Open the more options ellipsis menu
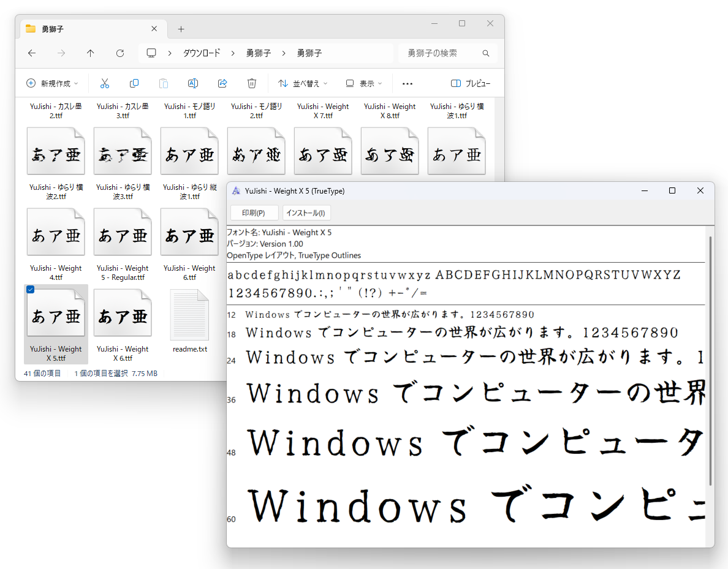 [x=407, y=83]
